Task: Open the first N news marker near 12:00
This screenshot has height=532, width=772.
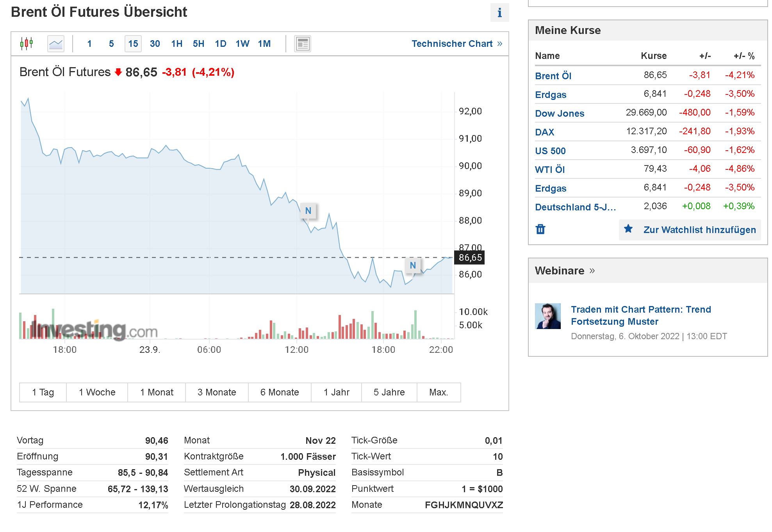Action: tap(308, 211)
